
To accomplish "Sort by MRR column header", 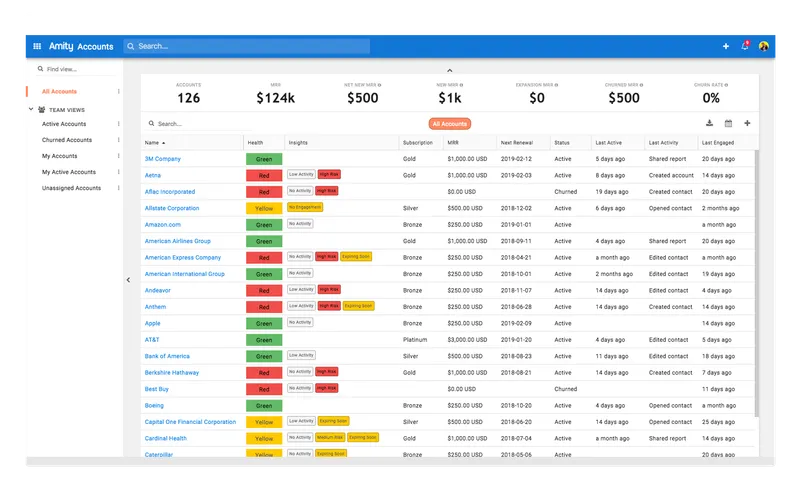I will [x=453, y=143].
